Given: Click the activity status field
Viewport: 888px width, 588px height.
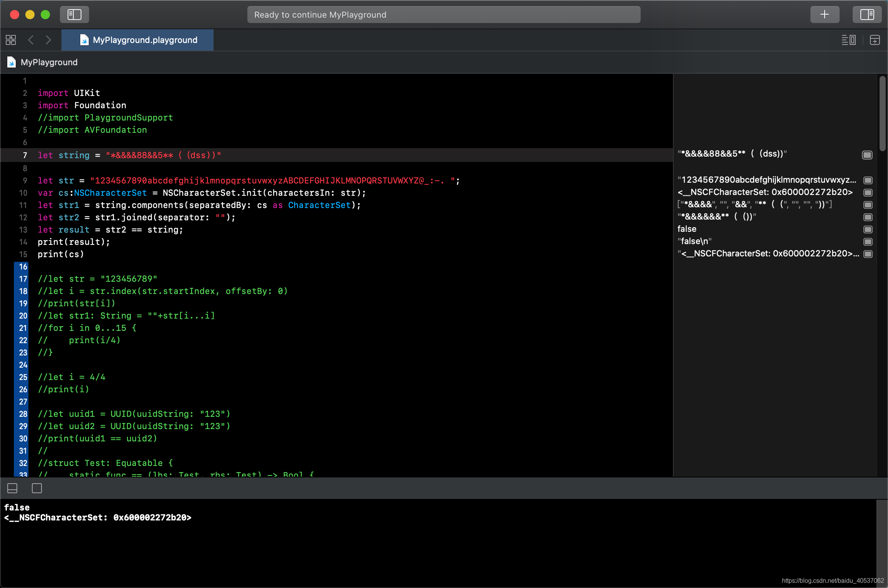Looking at the screenshot, I should pos(444,15).
